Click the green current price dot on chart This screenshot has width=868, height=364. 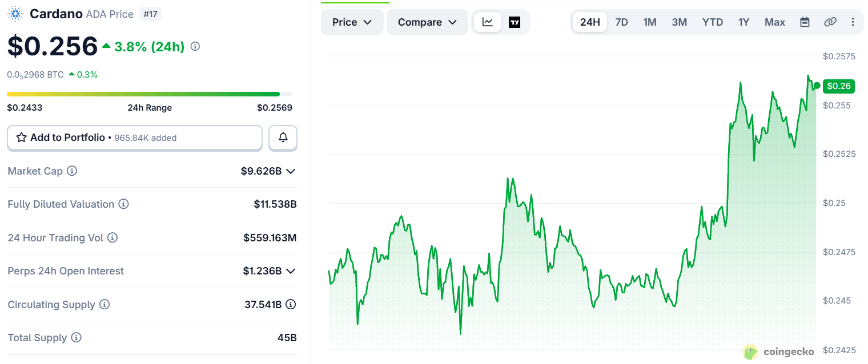pos(817,86)
